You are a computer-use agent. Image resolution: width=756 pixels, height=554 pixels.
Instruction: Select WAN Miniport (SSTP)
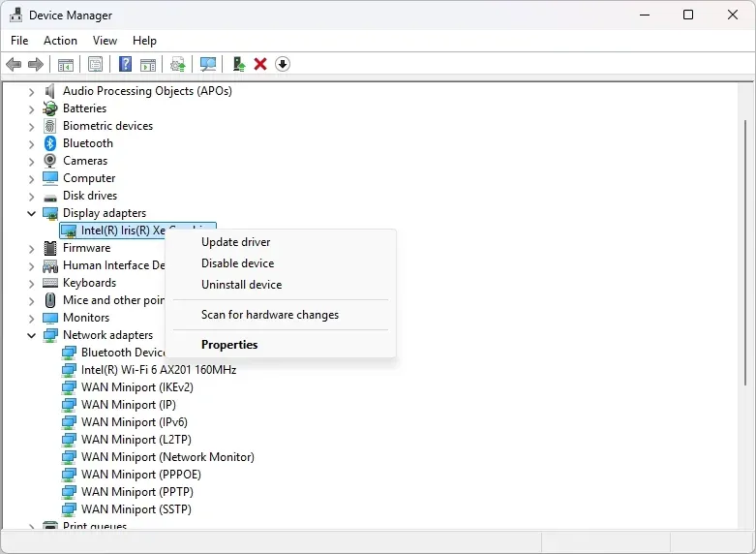click(136, 508)
